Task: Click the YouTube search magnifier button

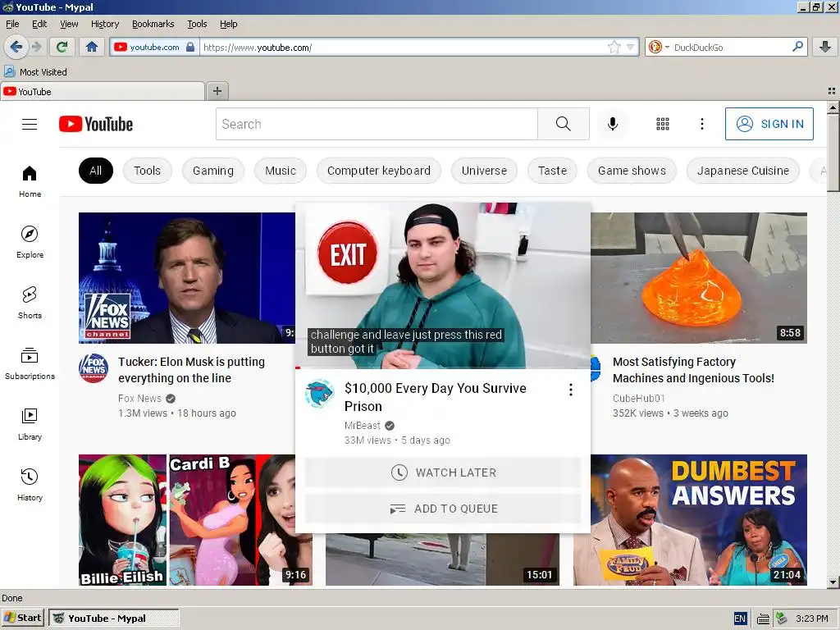Action: (x=563, y=125)
